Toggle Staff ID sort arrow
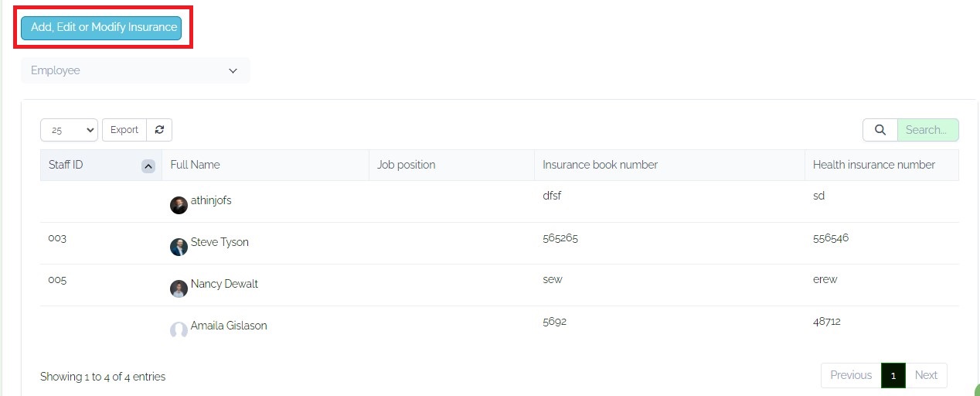This screenshot has width=980, height=396. pyautogui.click(x=148, y=166)
